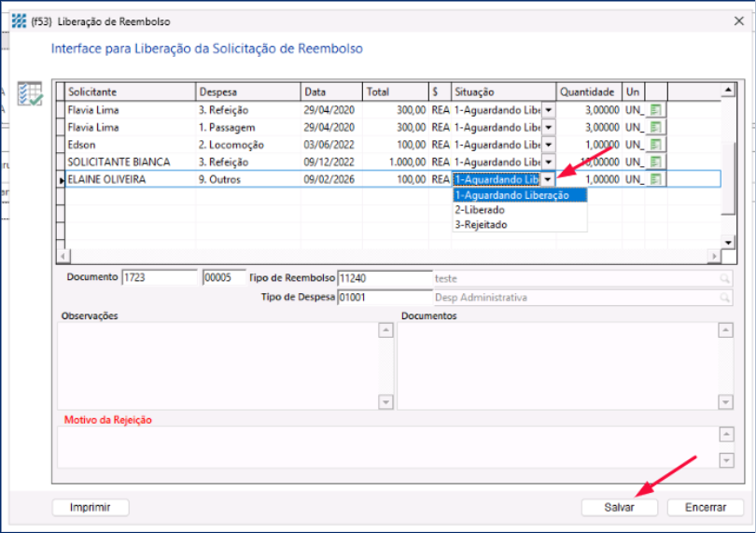Viewport: 756px width, 533px height.
Task: Choose '3-Rejeitado' option in the list
Action: tap(482, 224)
